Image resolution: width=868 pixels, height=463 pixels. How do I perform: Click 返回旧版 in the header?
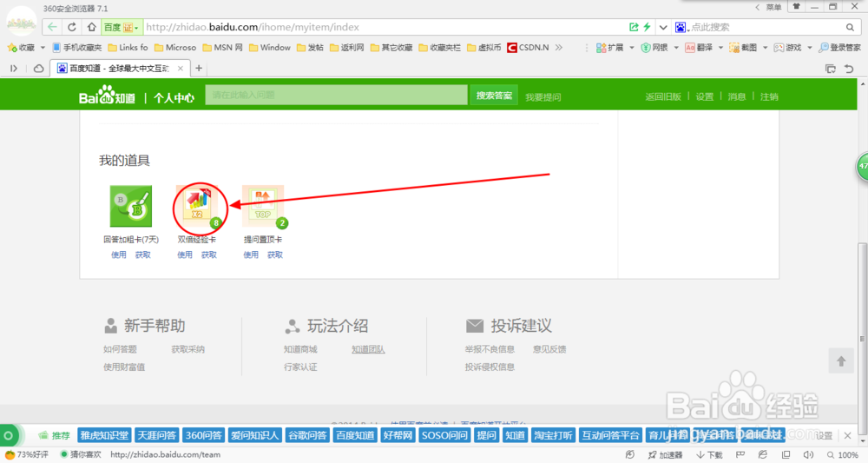click(663, 97)
